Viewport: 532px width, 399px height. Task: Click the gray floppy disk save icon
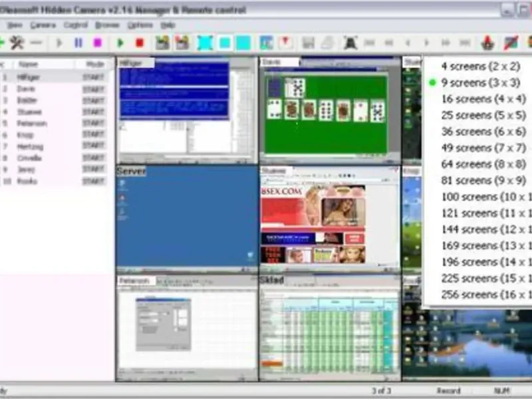tap(309, 43)
